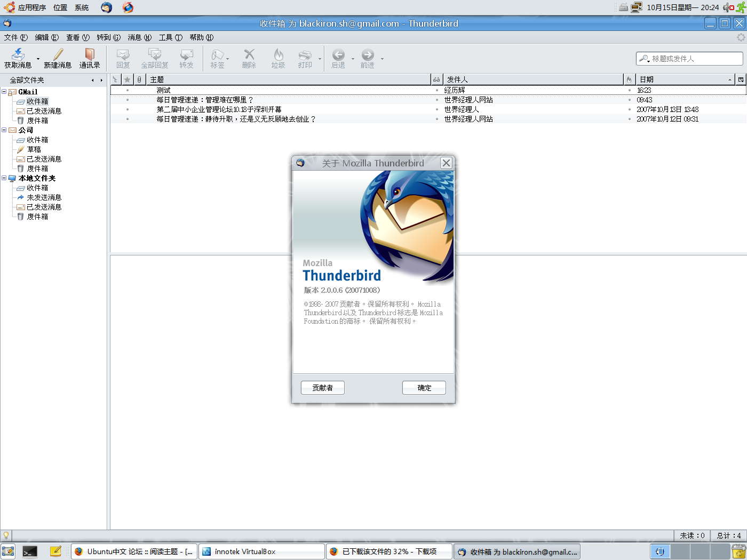Open the terminal launcher in bottom panel

[x=30, y=551]
